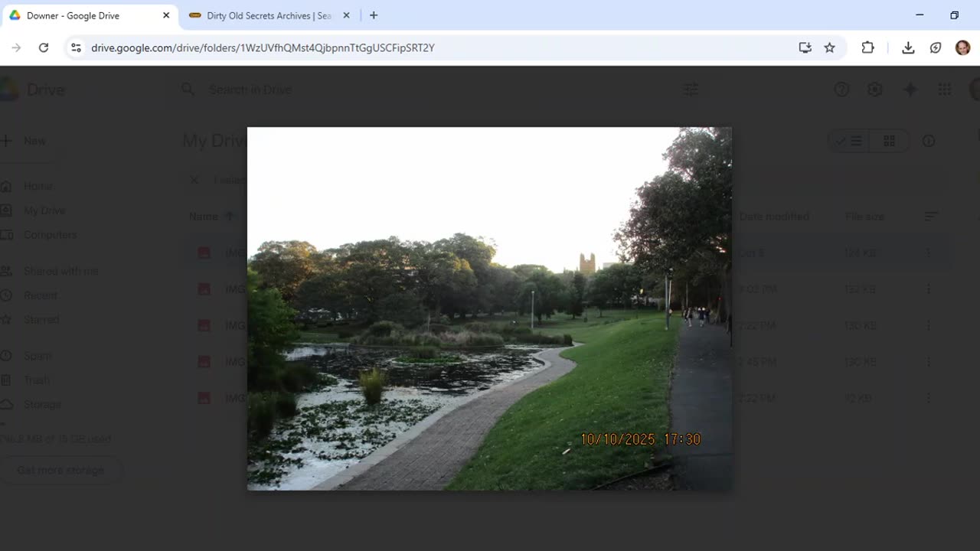Image resolution: width=980 pixels, height=551 pixels.
Task: Open Computers in the sidebar
Action: [x=50, y=235]
